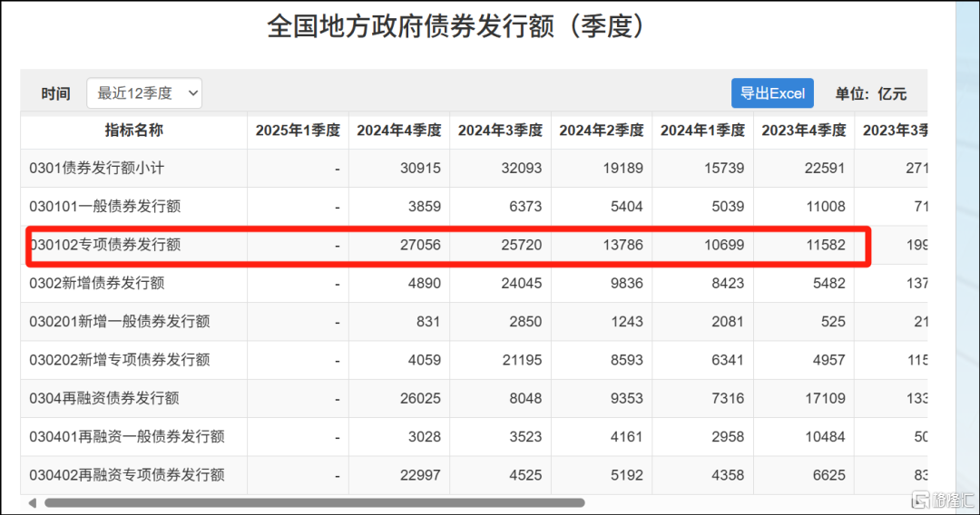Viewport: 980px width, 515px height.
Task: Click the value 5482 in the table
Action: pos(828,284)
